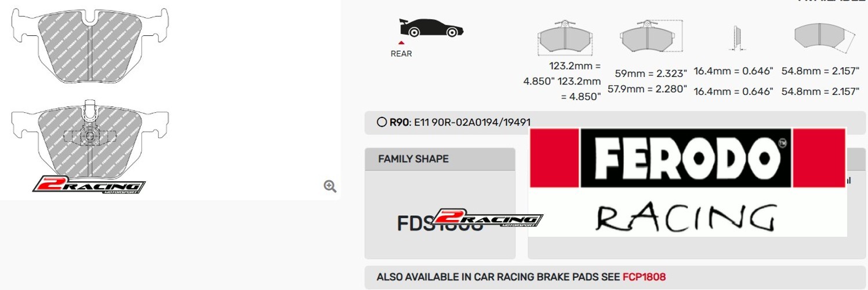This screenshot has width=868, height=290.
Task: Click the Ferodo Racing logo
Action: [x=687, y=182]
